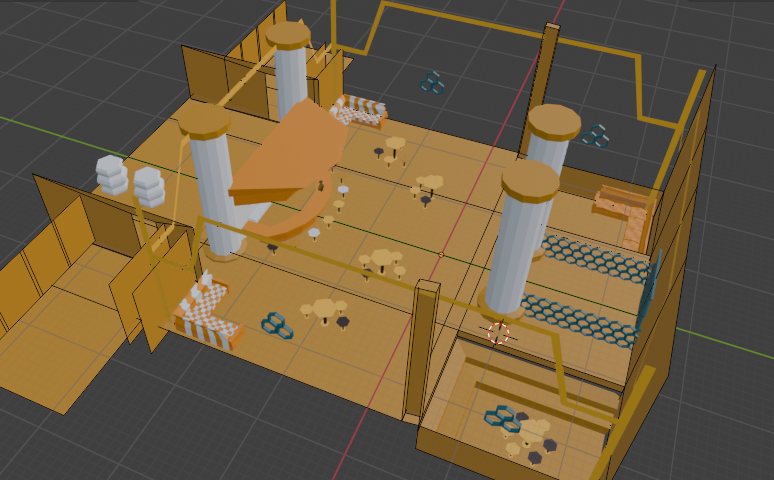Select the blue hexagon cluster floating above the grid
This screenshot has height=480, width=774.
coord(433,82)
